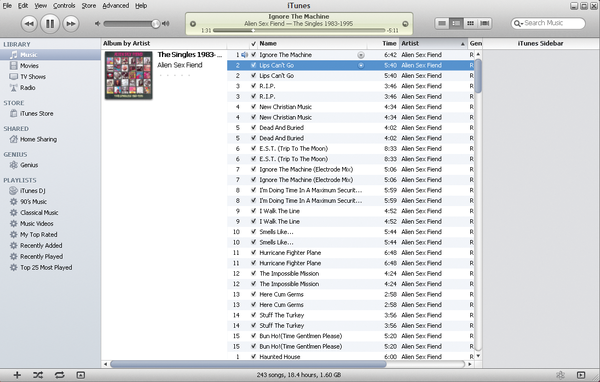Uncheck track 1 Ignore The Machine

(x=253, y=55)
